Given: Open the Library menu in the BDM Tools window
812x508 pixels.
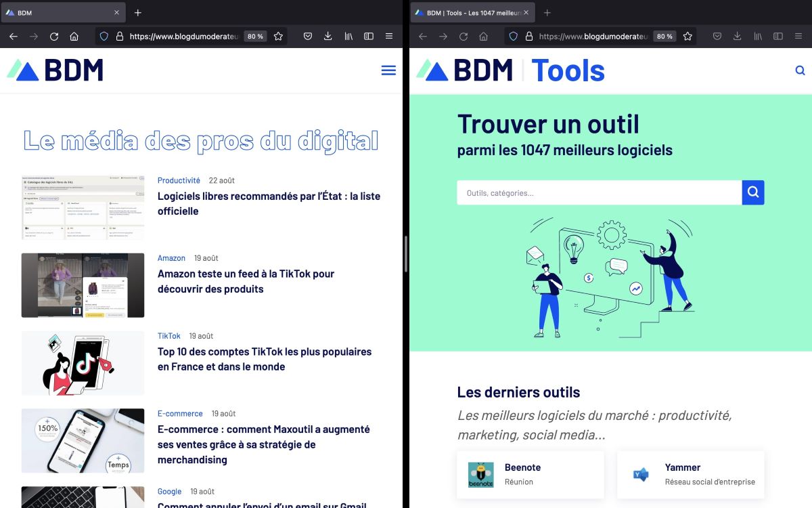Looking at the screenshot, I should click(758, 37).
